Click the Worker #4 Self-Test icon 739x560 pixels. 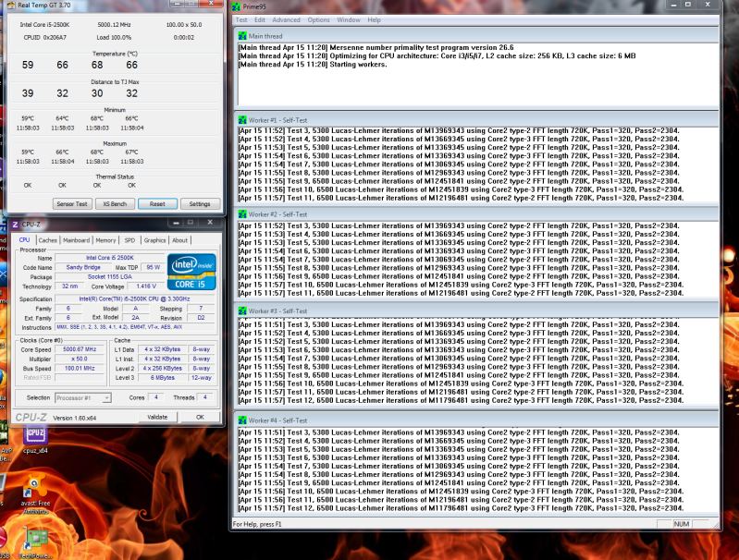[x=242, y=420]
